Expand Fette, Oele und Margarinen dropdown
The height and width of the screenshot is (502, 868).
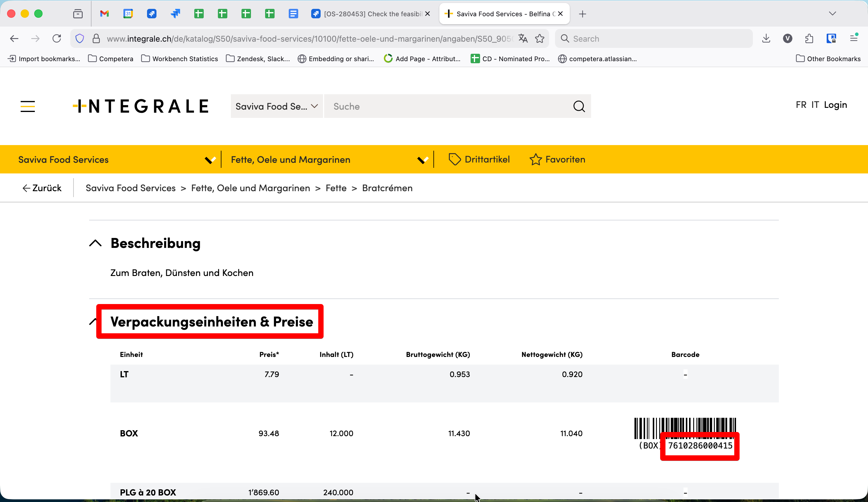[423, 160]
